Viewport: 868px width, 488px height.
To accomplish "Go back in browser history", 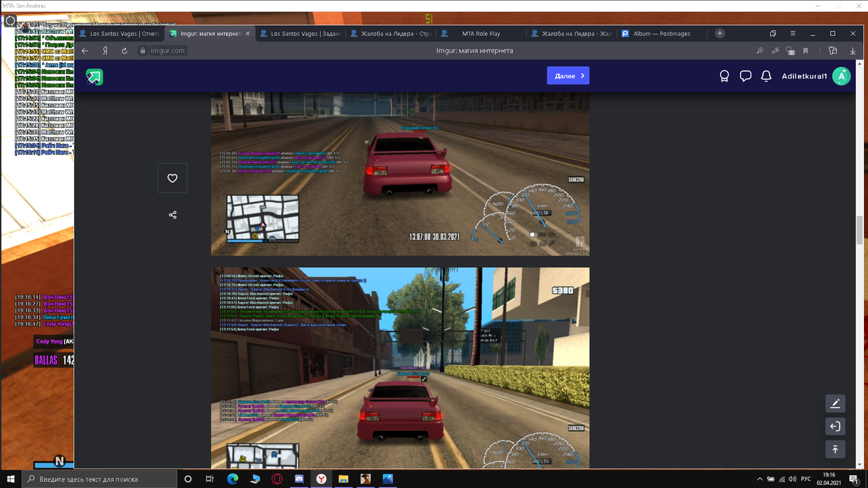I will [x=85, y=51].
